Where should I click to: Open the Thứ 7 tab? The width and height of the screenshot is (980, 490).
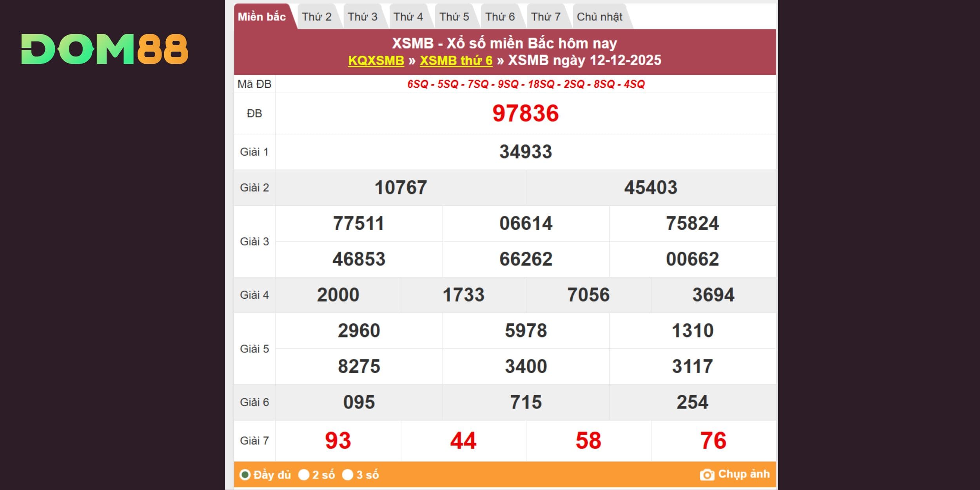click(546, 17)
